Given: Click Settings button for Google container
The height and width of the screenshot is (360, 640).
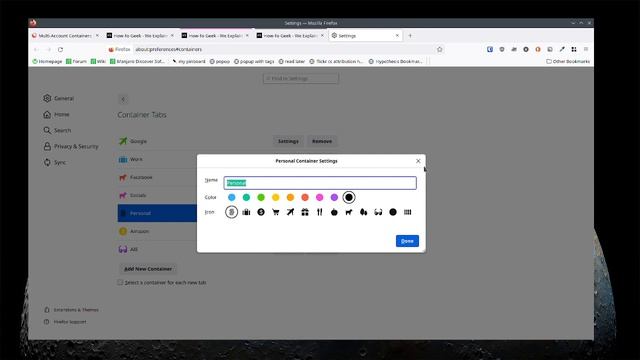Looking at the screenshot, I should (x=288, y=141).
